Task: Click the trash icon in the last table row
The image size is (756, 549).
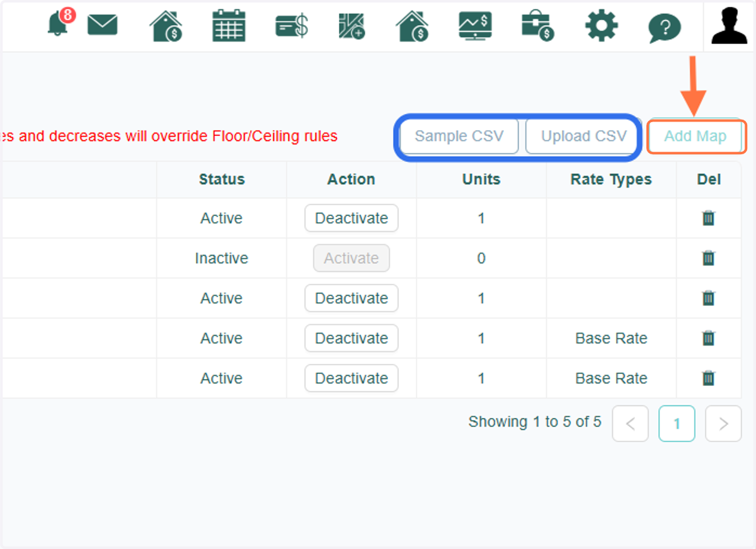Action: click(x=709, y=378)
